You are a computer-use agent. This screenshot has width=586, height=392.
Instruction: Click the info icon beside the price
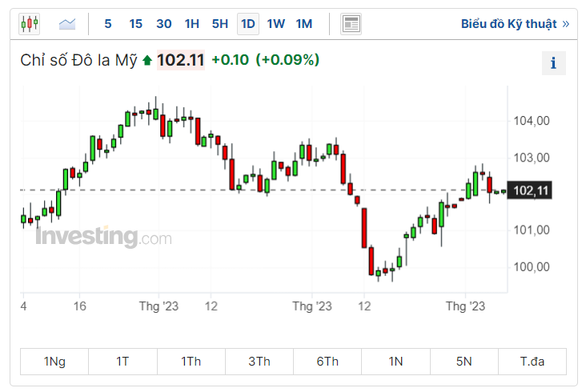[x=553, y=62]
